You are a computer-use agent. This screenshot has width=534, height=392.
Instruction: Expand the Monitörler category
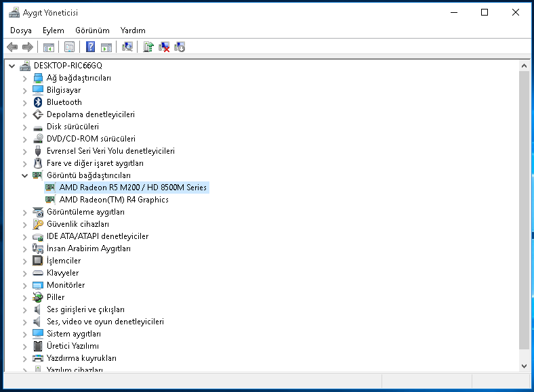click(24, 286)
